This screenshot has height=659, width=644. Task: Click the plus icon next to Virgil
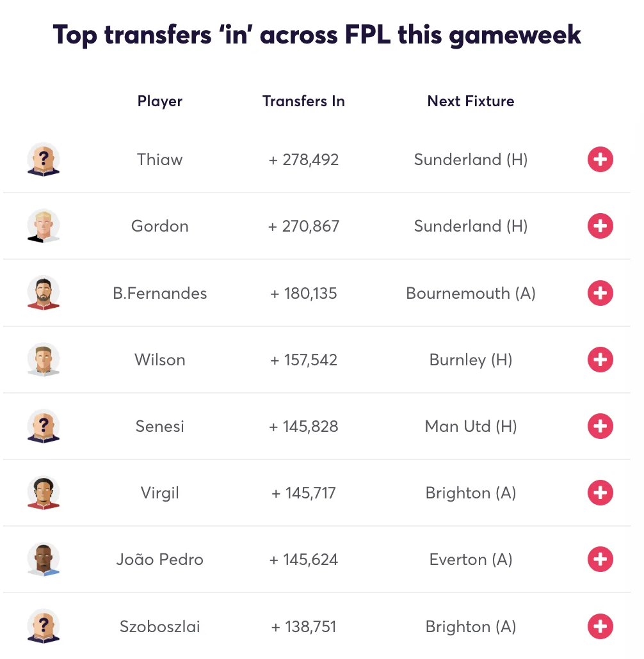click(x=600, y=493)
